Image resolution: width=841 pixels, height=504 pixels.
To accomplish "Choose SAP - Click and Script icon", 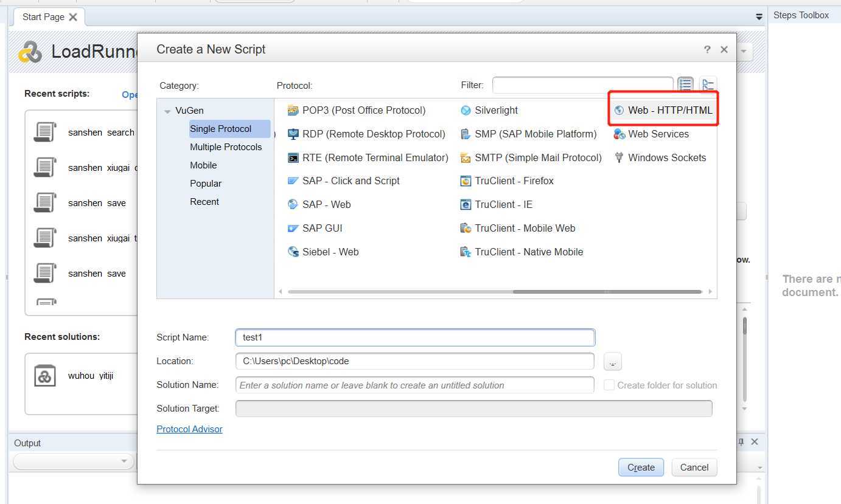I will pyautogui.click(x=293, y=181).
